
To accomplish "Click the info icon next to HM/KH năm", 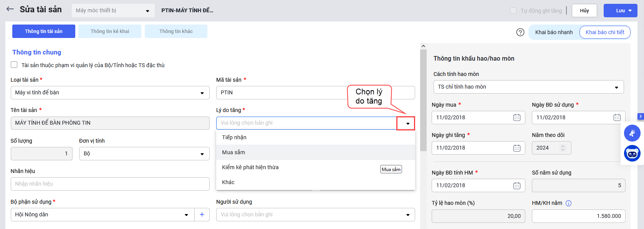I will point(569,203).
